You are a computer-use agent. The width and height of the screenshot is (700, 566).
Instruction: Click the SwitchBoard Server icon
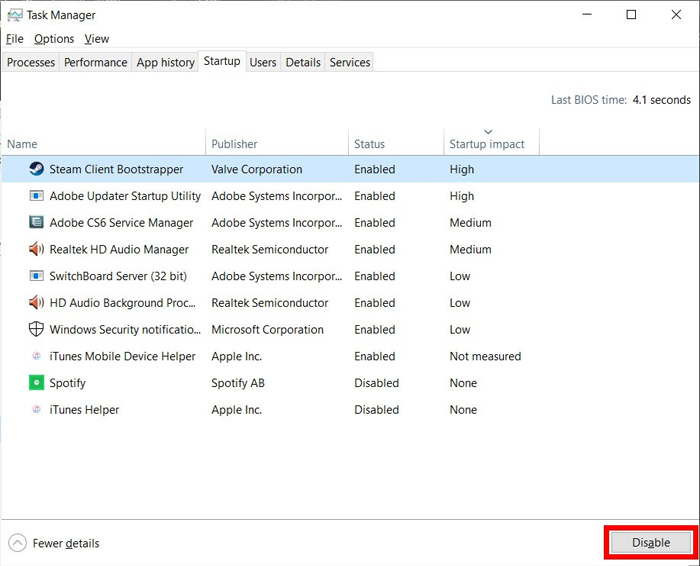pos(36,276)
